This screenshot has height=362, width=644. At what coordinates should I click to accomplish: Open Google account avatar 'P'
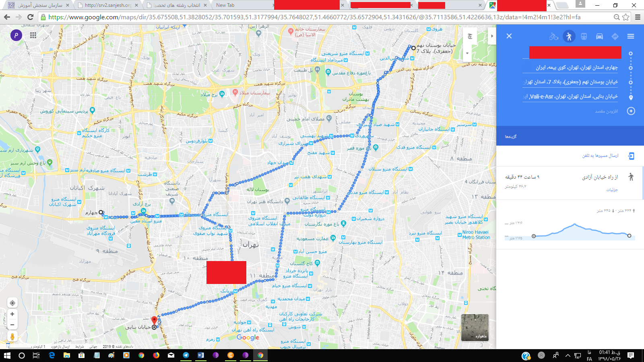[16, 35]
